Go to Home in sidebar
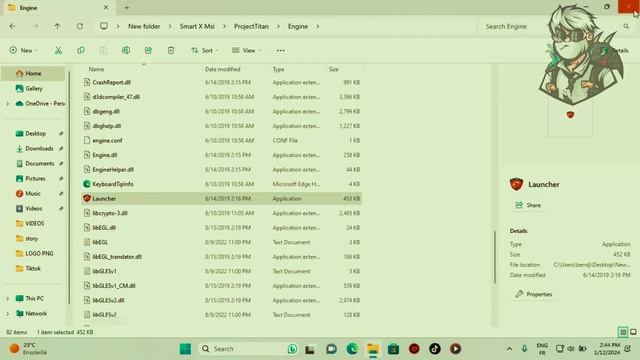Screen dimensions: 640x360 coord(33,73)
